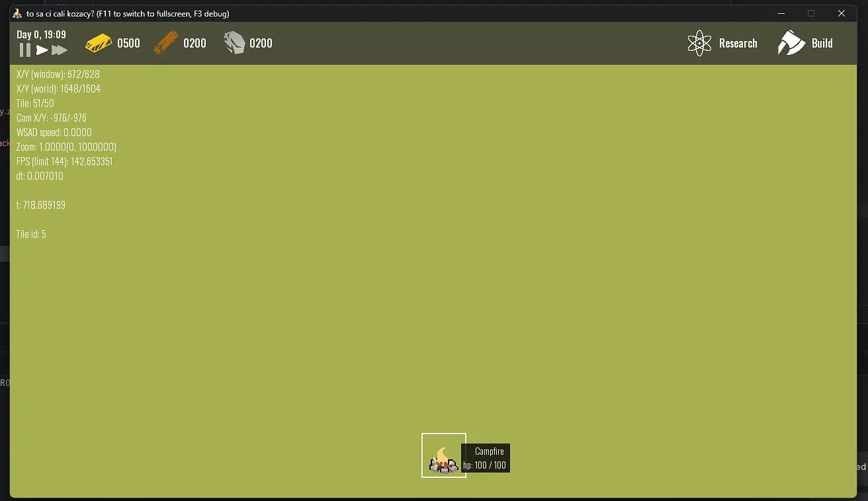
Task: Click the game's title bar app icon
Action: 17,14
